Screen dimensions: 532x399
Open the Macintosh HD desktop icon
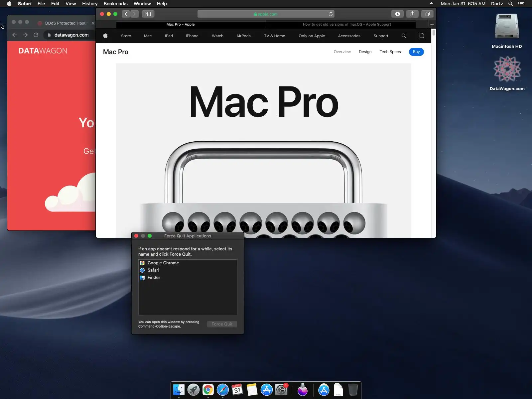507,31
